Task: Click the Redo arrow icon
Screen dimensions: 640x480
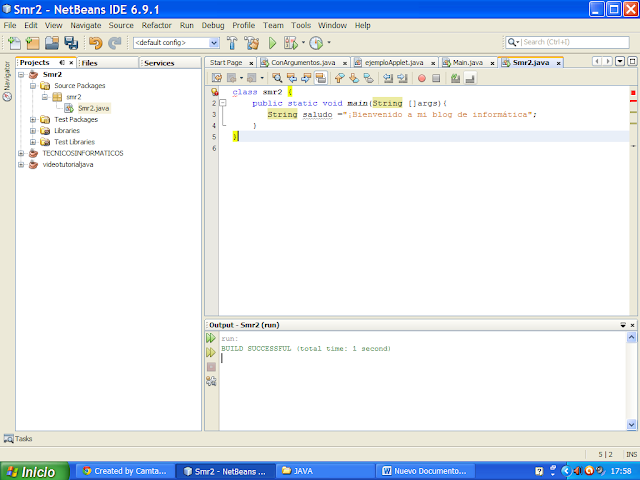Action: [x=115, y=42]
